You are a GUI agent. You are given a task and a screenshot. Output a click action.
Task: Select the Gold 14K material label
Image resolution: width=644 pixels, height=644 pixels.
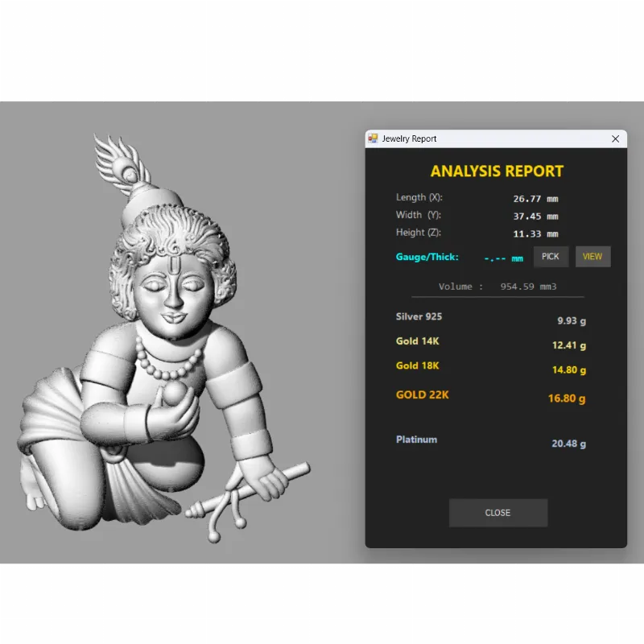tap(417, 341)
